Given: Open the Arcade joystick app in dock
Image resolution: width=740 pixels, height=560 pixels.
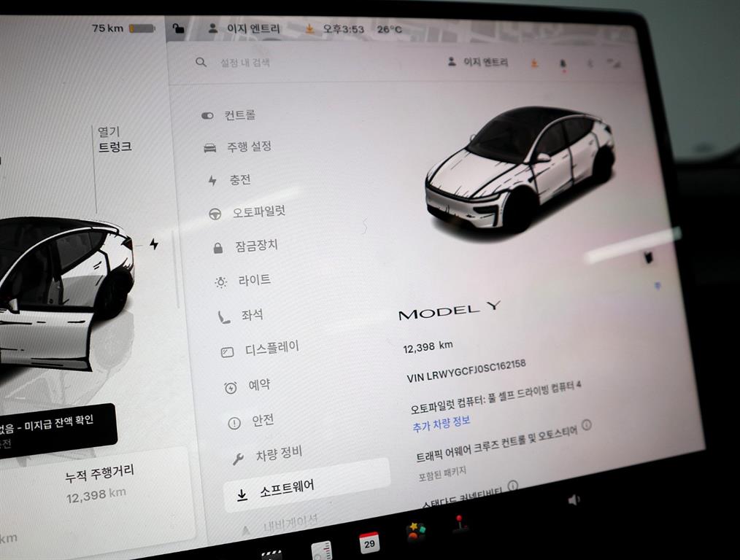Looking at the screenshot, I should click(459, 524).
